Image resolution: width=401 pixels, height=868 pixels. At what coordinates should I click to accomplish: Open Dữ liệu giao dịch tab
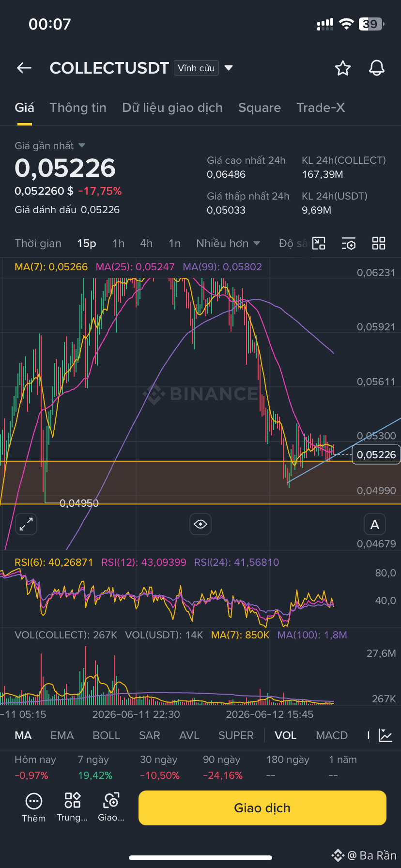[172, 108]
